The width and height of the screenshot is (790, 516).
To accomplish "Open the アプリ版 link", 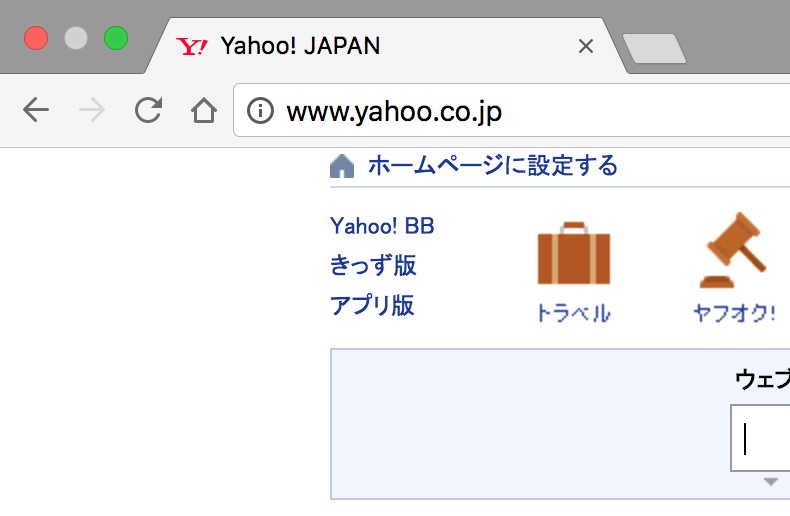I will click(x=372, y=305).
